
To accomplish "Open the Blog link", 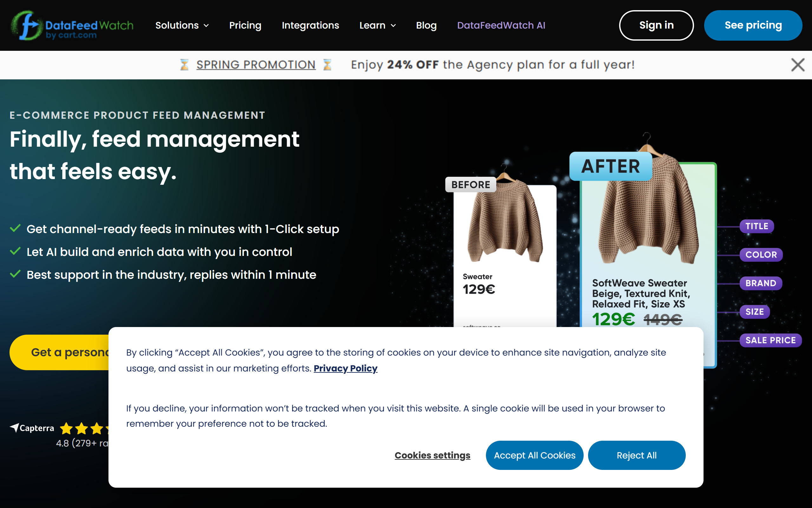I will click(x=426, y=25).
